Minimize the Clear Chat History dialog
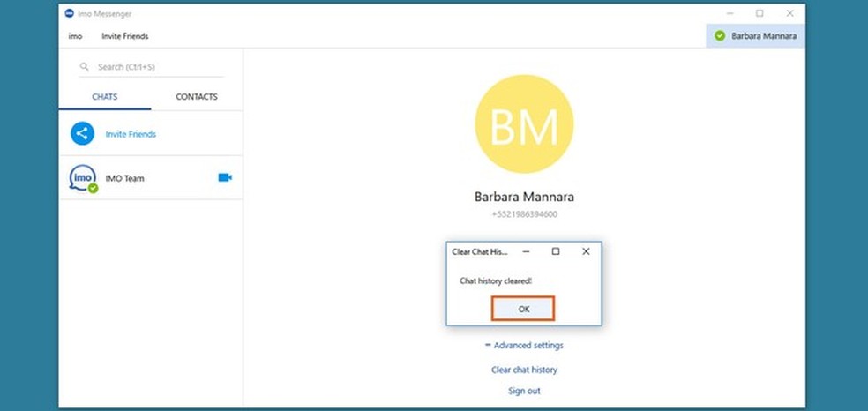Screen dimensions: 868x411 (527, 251)
